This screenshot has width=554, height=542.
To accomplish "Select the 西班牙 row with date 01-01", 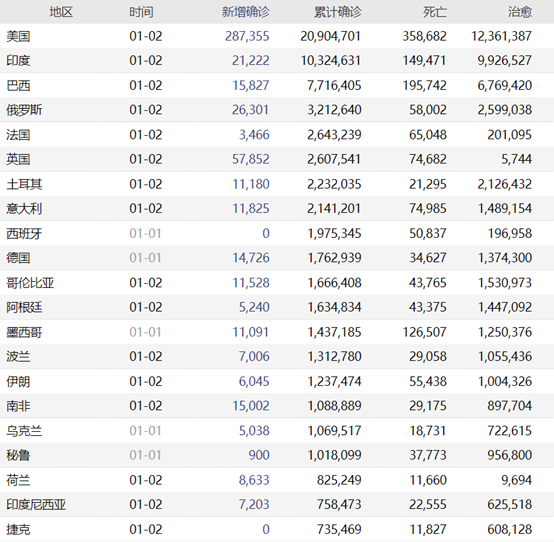I will 277,234.
